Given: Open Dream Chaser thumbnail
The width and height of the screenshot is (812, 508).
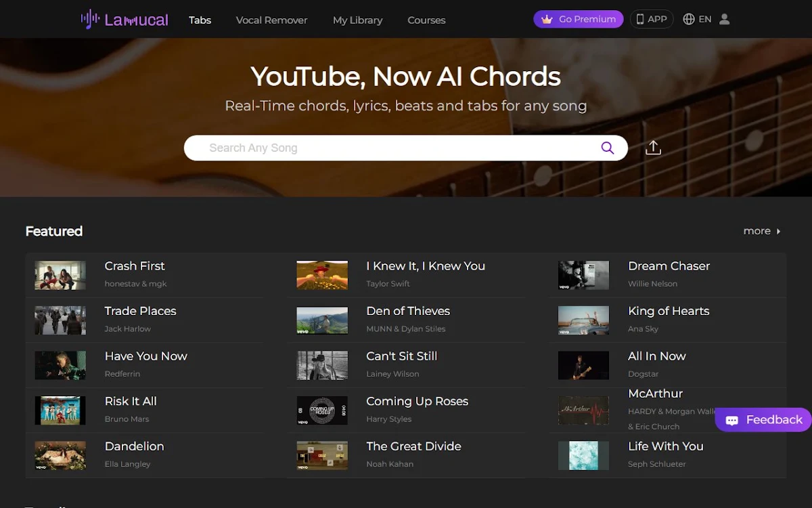Looking at the screenshot, I should point(583,275).
